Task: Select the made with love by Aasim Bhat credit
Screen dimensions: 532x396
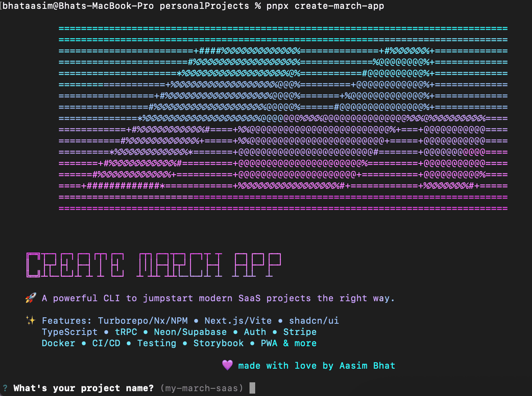Action: 317,365
